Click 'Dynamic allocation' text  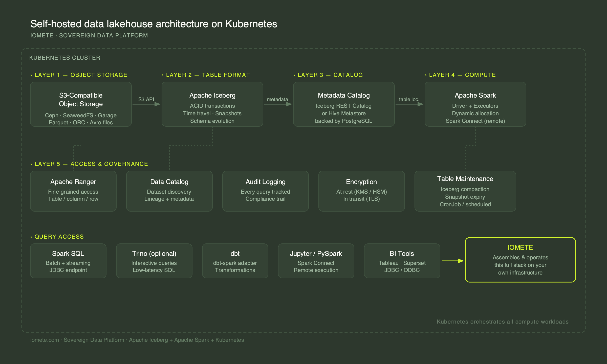475,113
